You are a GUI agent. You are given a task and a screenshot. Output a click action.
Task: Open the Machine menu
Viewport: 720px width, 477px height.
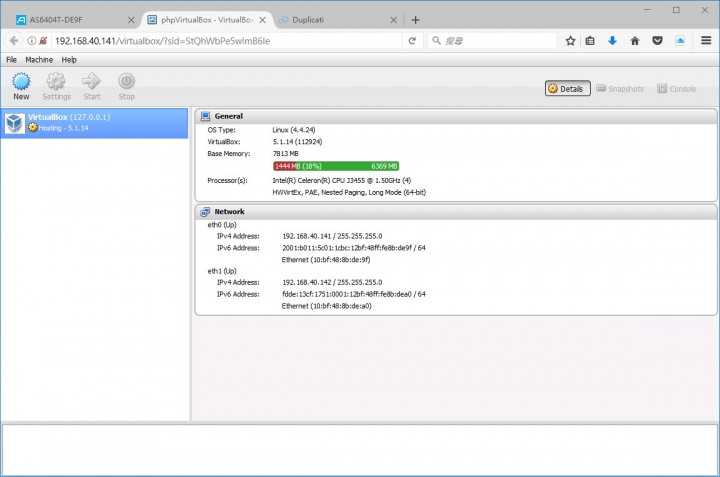(x=39, y=60)
